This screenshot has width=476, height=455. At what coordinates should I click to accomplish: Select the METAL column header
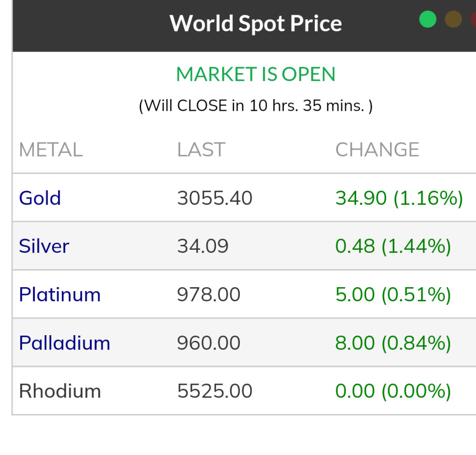point(51,150)
